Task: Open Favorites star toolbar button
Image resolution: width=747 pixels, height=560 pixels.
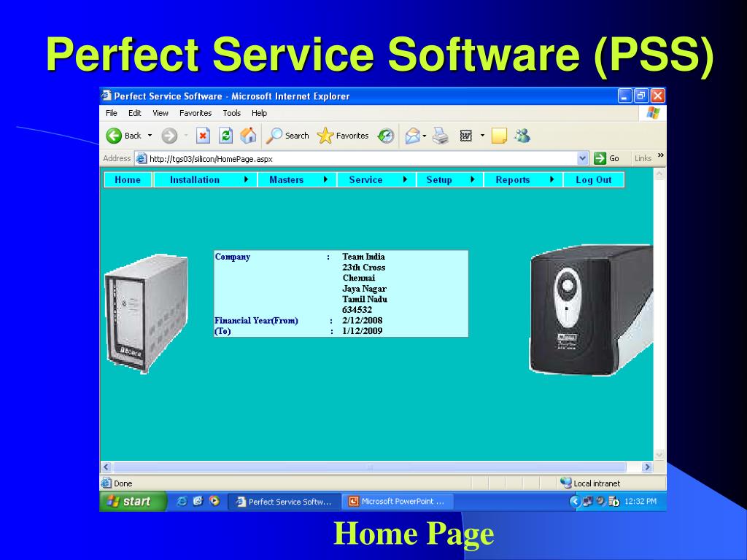Action: (x=325, y=136)
